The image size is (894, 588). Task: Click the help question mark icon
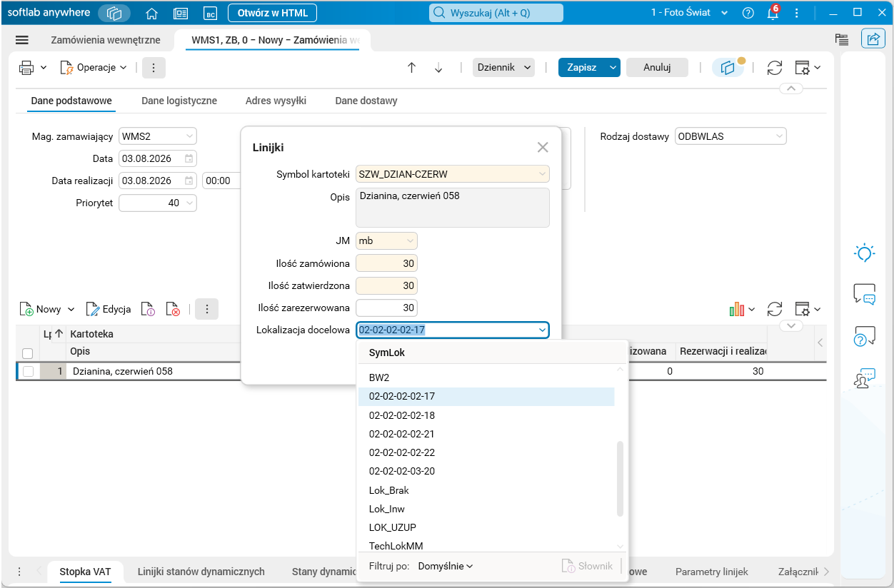(x=748, y=13)
